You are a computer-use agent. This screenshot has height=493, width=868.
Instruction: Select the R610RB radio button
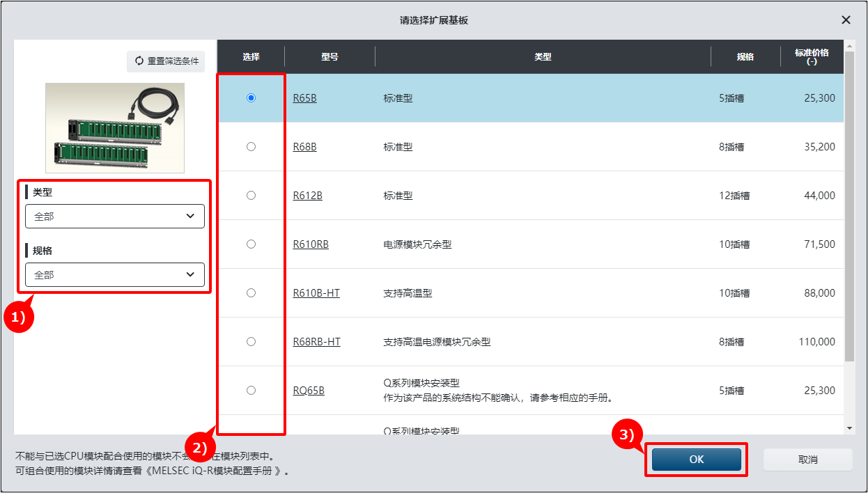[251, 244]
